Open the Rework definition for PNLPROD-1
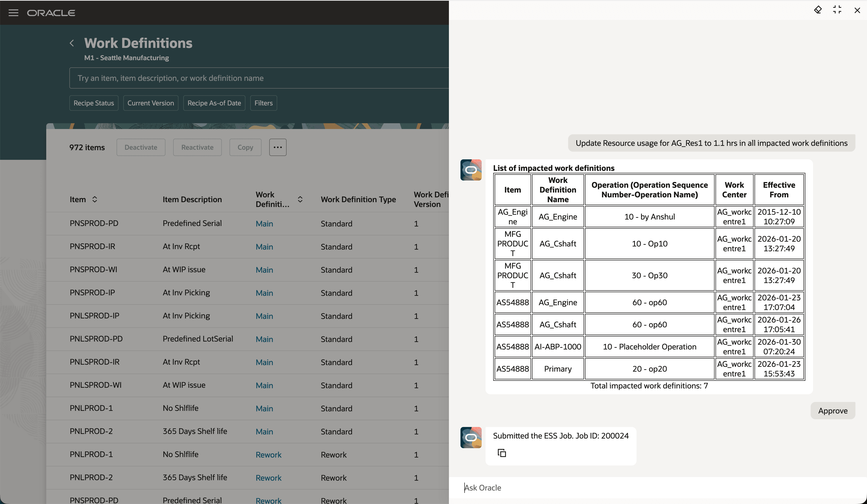 coord(268,454)
